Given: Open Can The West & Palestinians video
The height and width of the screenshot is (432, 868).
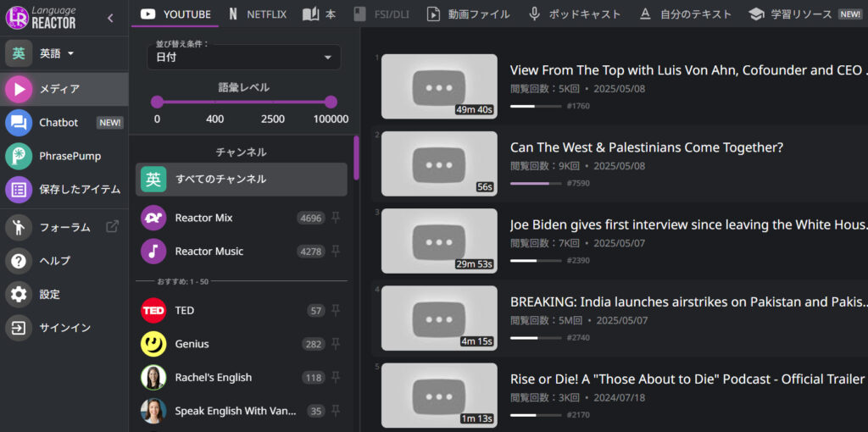Looking at the screenshot, I should pyautogui.click(x=647, y=147).
